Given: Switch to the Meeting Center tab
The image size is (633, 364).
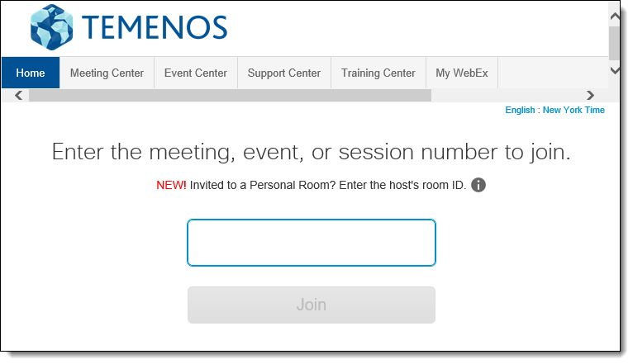Looking at the screenshot, I should point(107,73).
